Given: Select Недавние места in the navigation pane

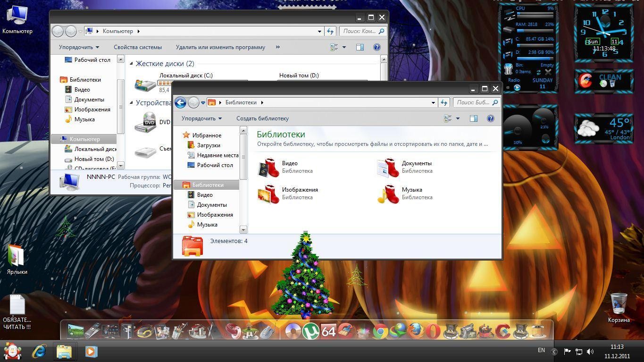Looking at the screenshot, I should 218,155.
